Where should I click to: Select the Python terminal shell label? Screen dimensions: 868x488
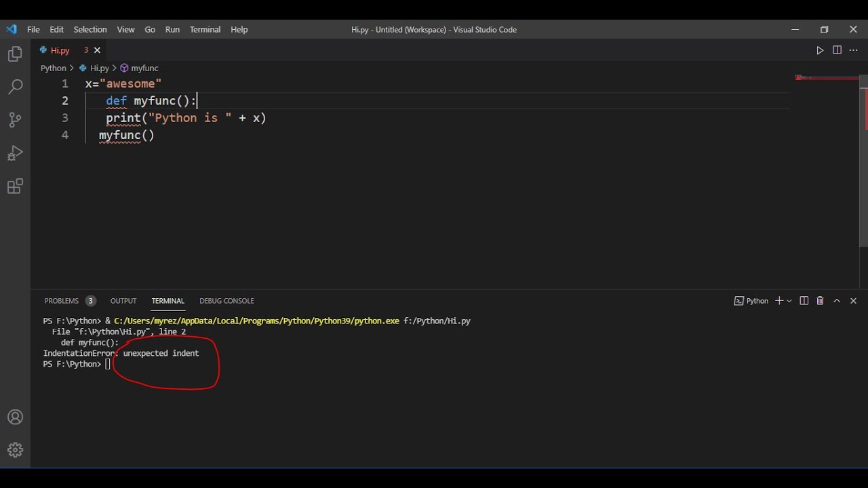751,301
